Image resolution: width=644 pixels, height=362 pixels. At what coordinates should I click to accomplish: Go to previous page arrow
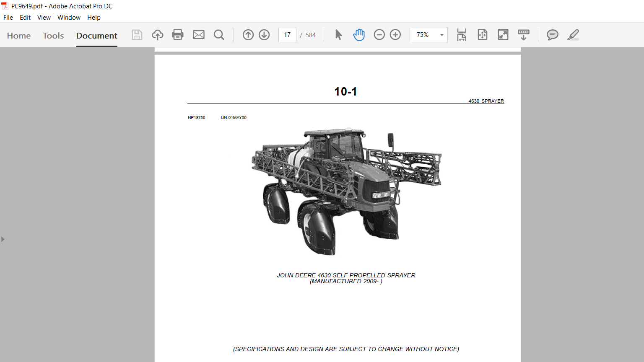pyautogui.click(x=248, y=35)
